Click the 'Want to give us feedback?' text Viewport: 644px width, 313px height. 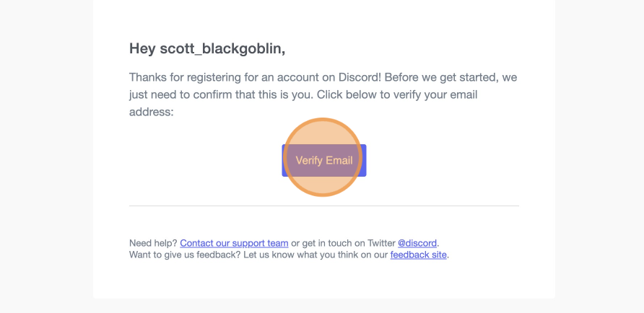coord(185,255)
